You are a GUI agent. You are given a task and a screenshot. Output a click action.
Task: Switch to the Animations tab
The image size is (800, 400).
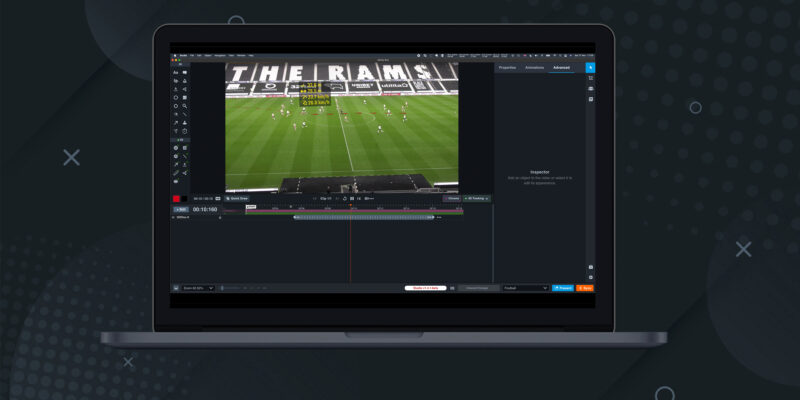tap(534, 67)
